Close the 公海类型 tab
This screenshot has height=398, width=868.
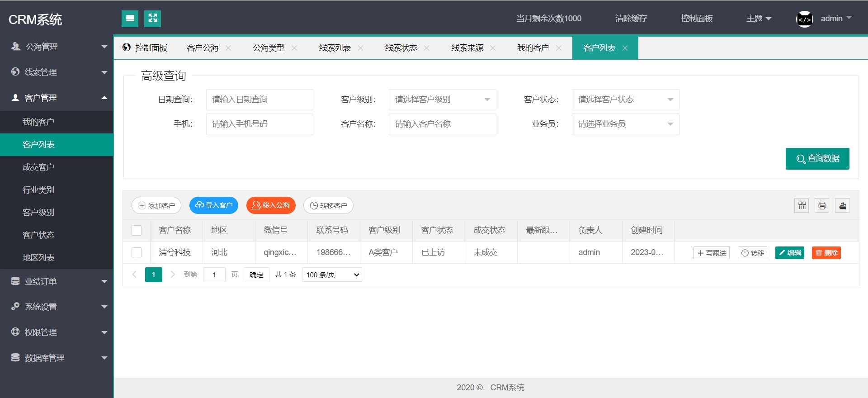point(294,48)
